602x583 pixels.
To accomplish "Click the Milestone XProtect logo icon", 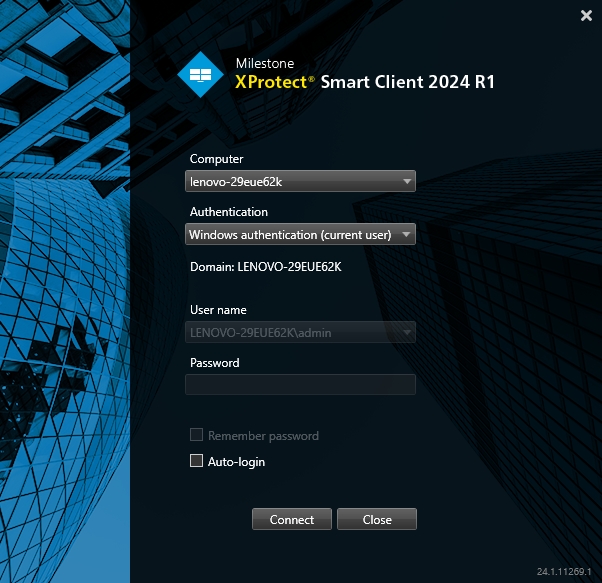I will (x=201, y=74).
